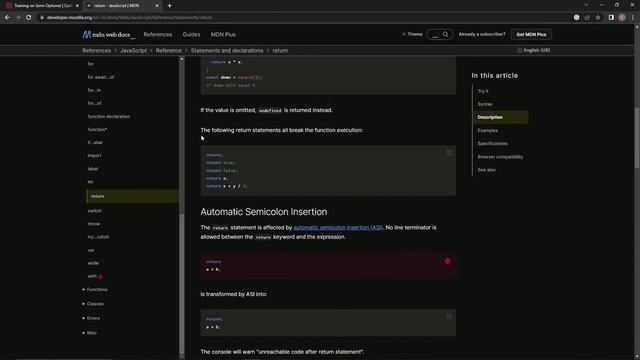Click the sidebar scrollbar up arrow
The image size is (640, 360).
(x=182, y=59)
